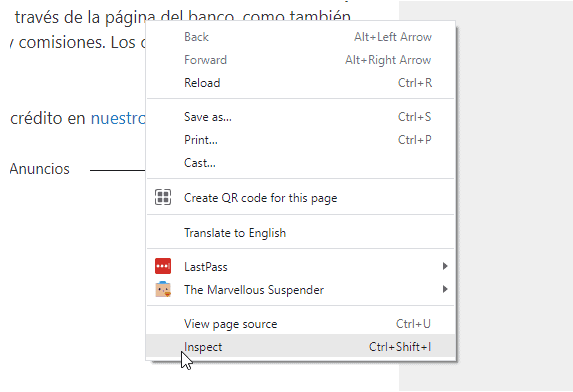Click the QR code icon
The width and height of the screenshot is (573, 392).
pyautogui.click(x=163, y=197)
